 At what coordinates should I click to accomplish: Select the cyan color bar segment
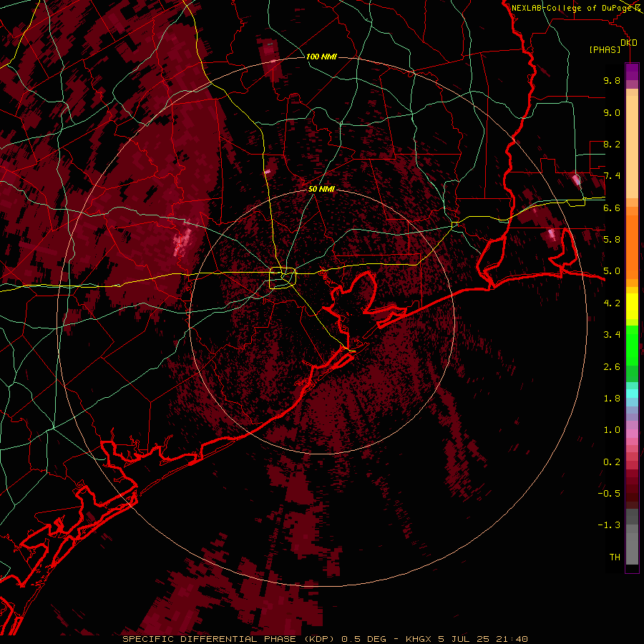click(x=632, y=394)
